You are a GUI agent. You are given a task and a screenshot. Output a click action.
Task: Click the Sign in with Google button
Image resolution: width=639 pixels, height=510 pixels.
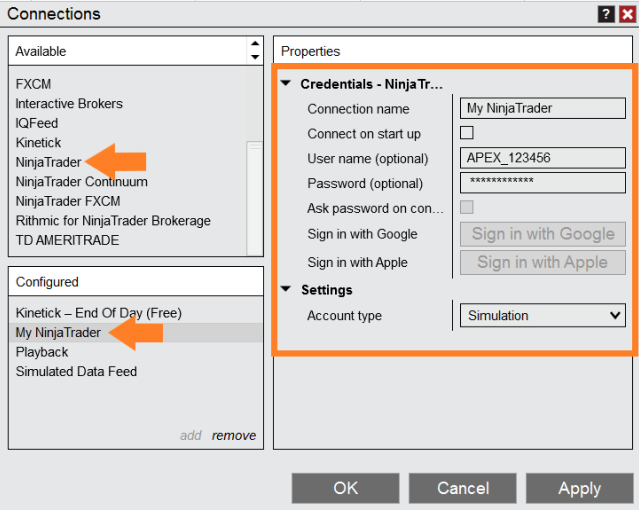point(543,234)
